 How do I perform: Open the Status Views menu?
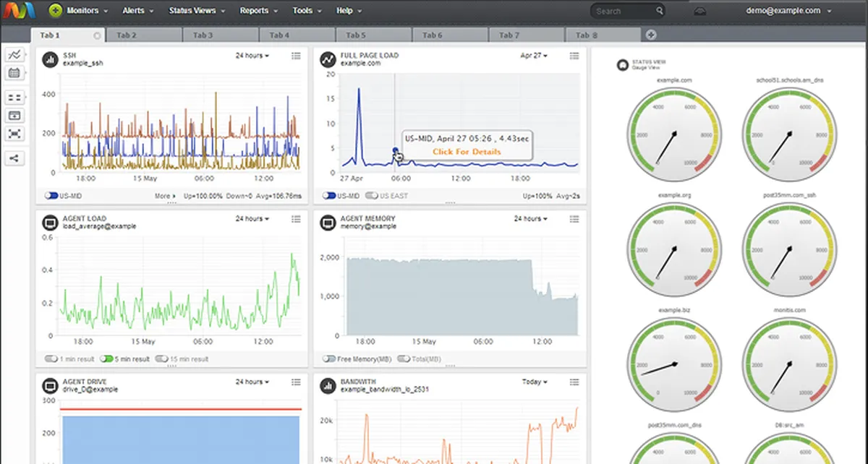(x=197, y=11)
